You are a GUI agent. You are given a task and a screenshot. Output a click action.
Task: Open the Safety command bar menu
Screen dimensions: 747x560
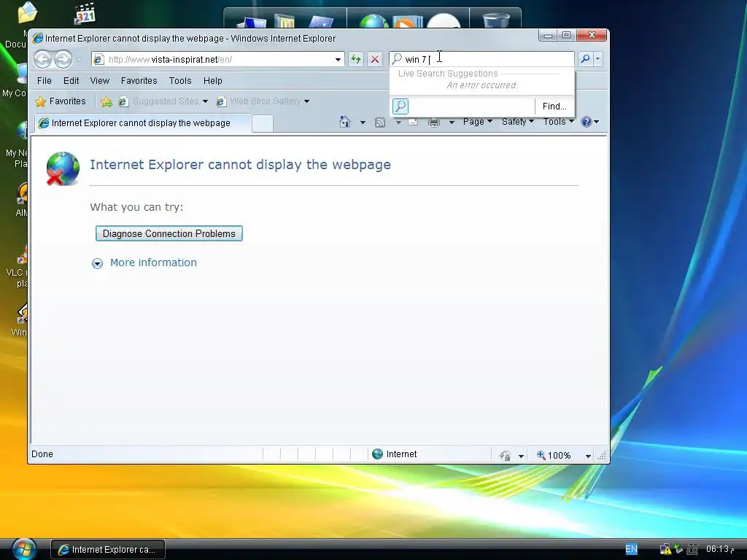517,122
